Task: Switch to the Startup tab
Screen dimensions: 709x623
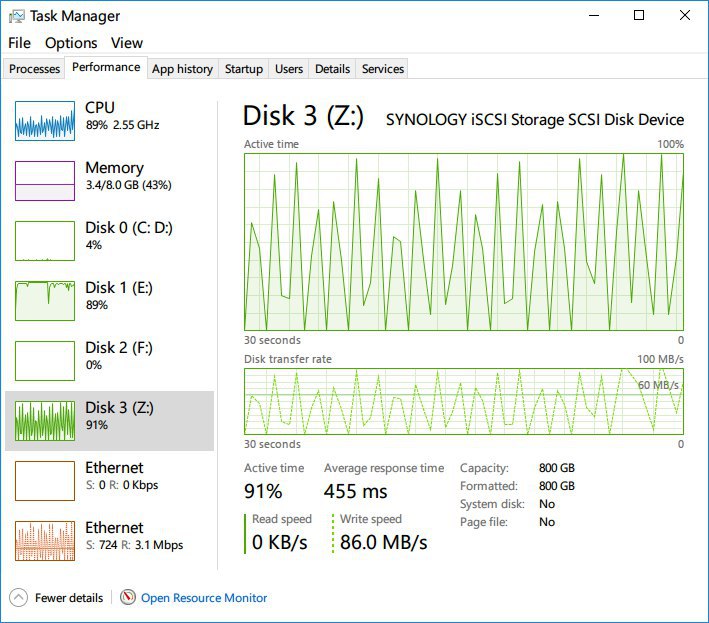Action: [x=244, y=69]
